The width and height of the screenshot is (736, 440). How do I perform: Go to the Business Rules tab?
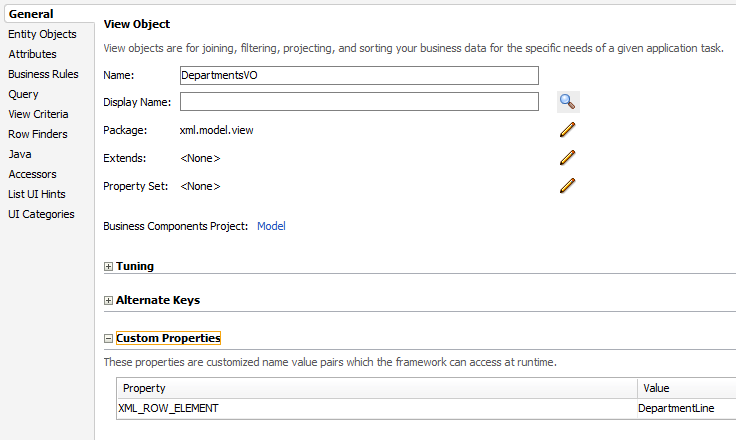click(x=43, y=74)
